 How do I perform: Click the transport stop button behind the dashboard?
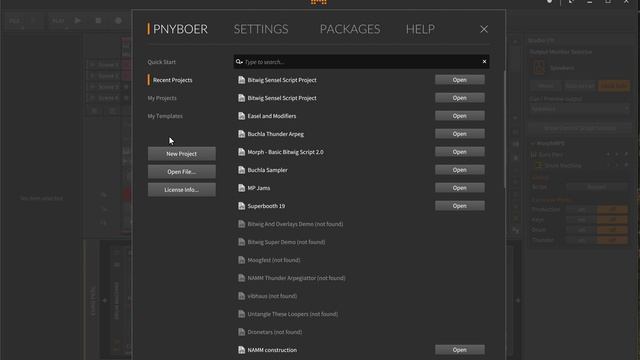coord(98,20)
